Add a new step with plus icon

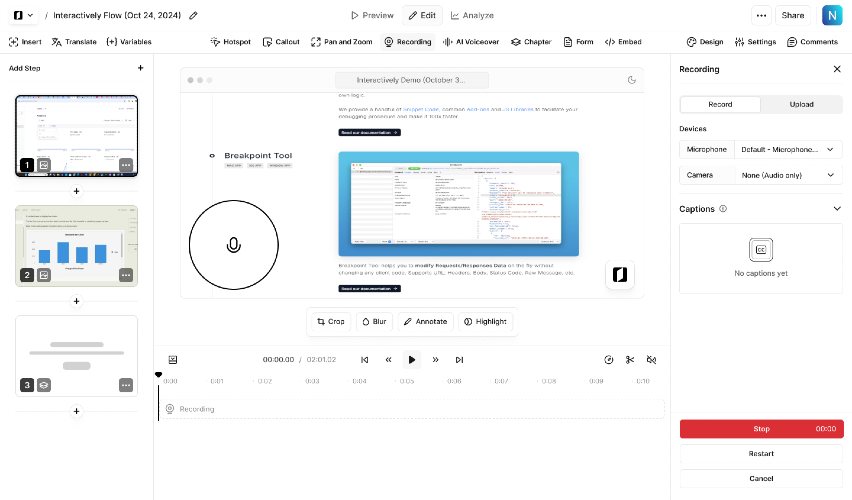(140, 68)
